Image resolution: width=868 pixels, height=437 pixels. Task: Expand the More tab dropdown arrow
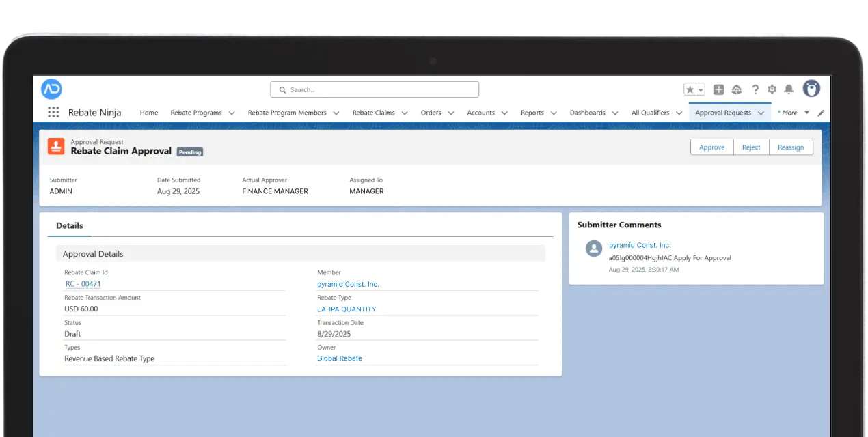806,113
